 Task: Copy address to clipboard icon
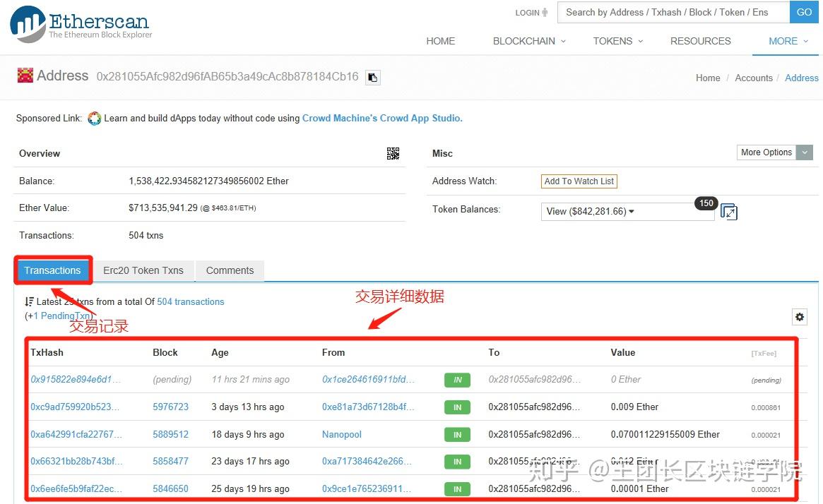373,78
